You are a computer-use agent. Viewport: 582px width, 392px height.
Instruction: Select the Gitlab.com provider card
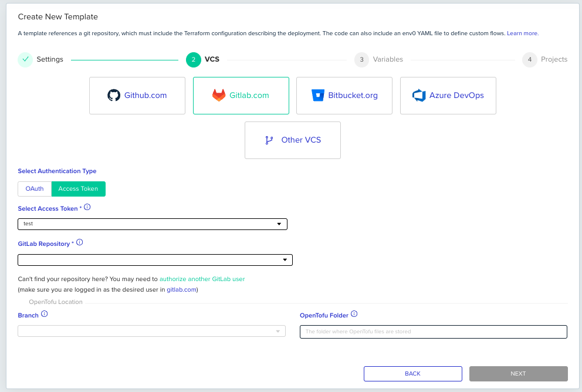click(241, 96)
